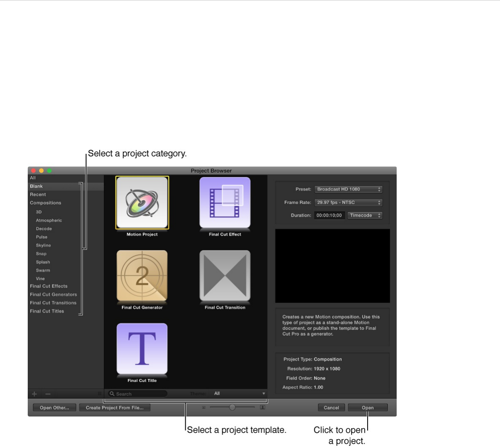Click the add category plus icon
Image resolution: width=500 pixels, height=448 pixels.
34,394
